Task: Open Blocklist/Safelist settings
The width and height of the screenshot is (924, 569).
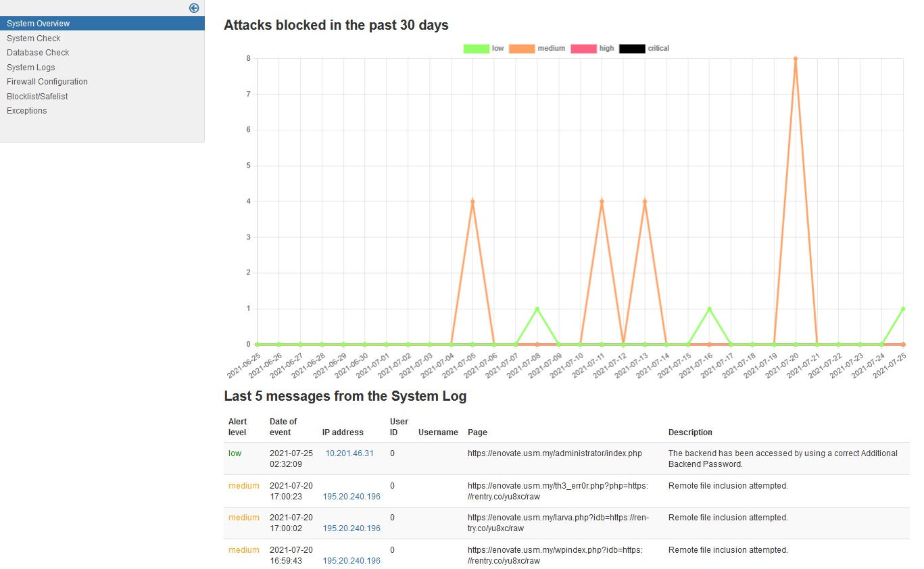Action: pyautogui.click(x=37, y=97)
